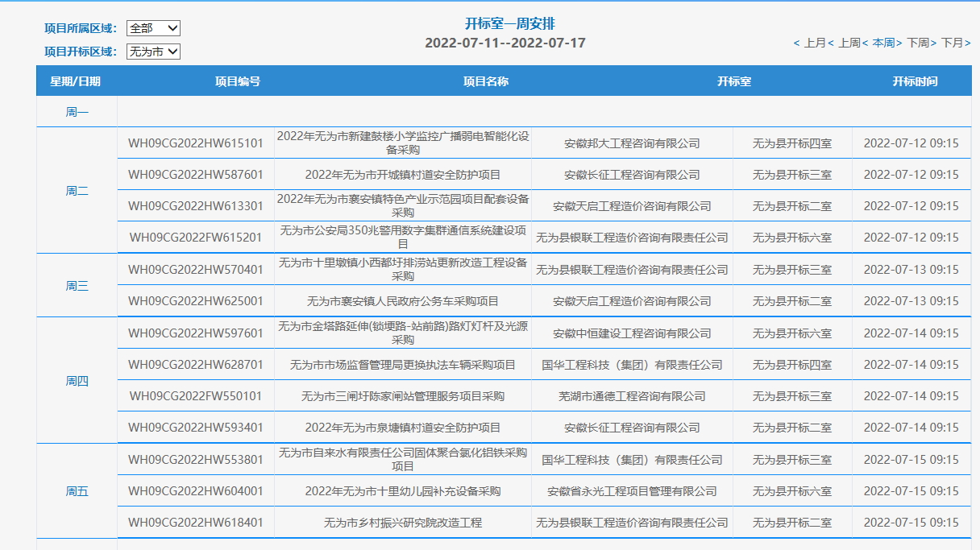
Task: Click the 项目名称 column header
Action: pyautogui.click(x=485, y=81)
